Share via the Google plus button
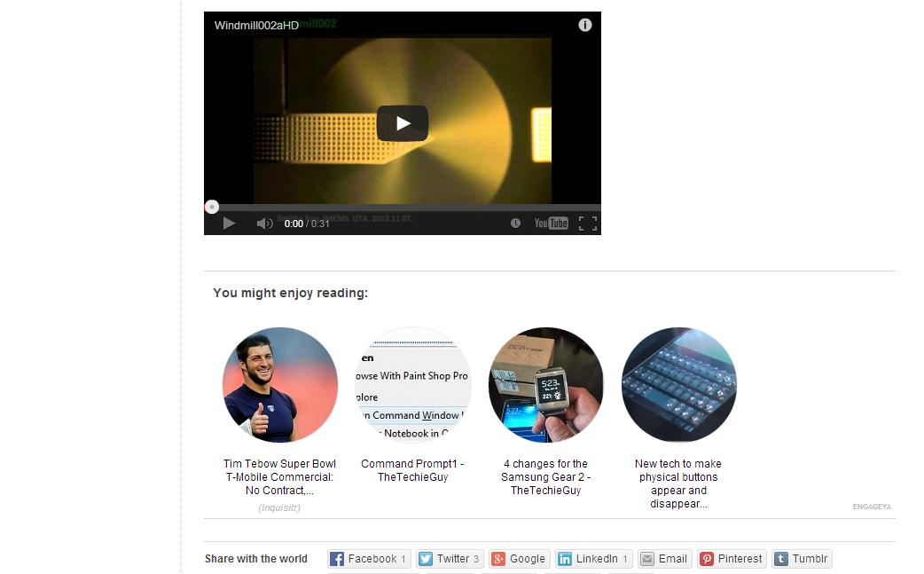Screen dimensions: 924x574 tap(519, 559)
